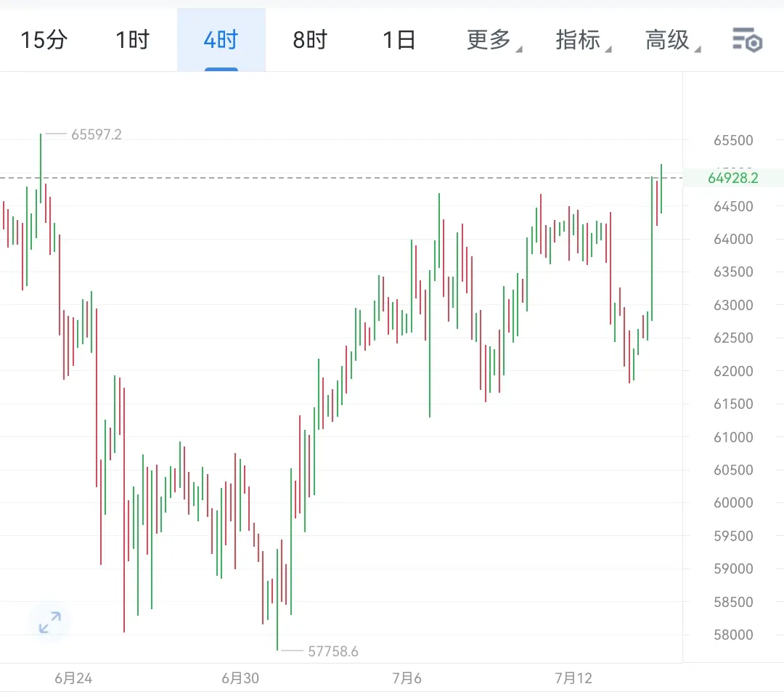Click the 7月6 date axis label
This screenshot has height=697, width=784.
(407, 679)
